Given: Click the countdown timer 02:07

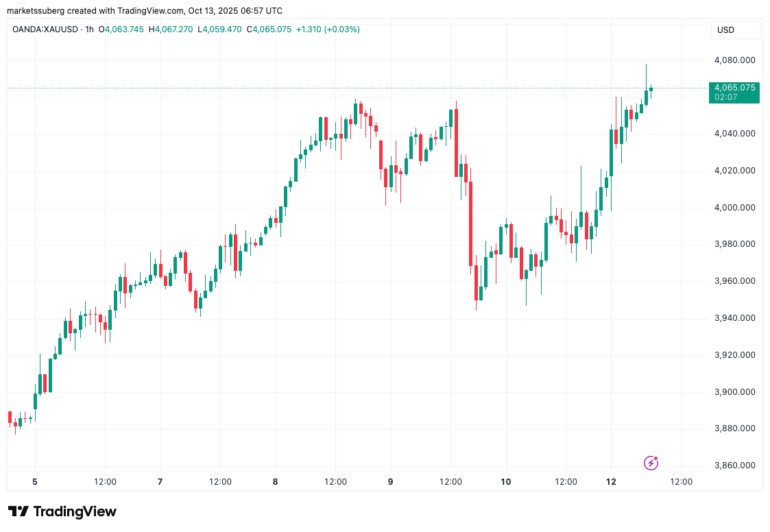Looking at the screenshot, I should (726, 97).
